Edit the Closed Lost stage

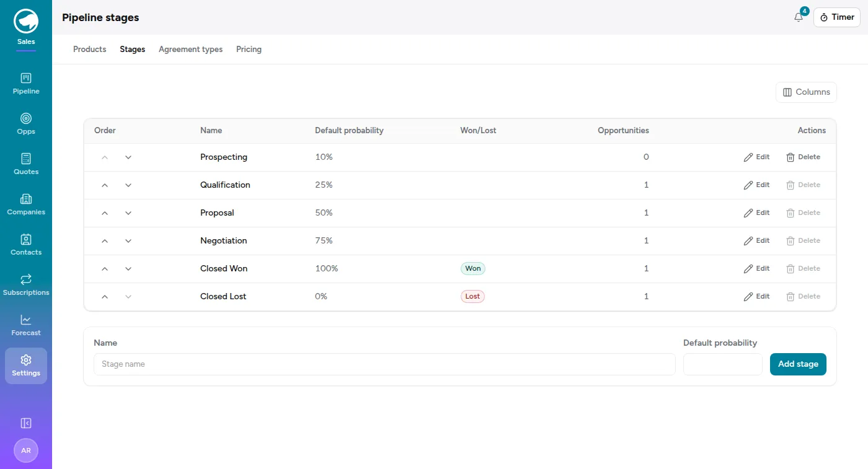coord(757,297)
